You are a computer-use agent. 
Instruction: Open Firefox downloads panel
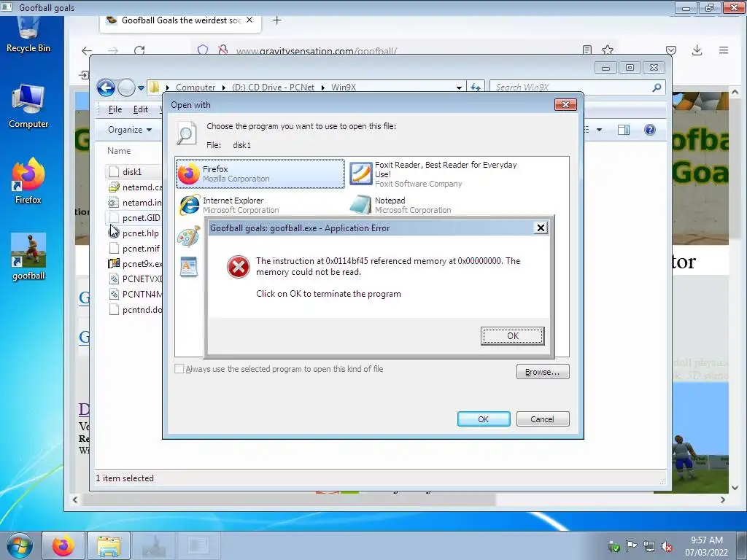tap(697, 50)
